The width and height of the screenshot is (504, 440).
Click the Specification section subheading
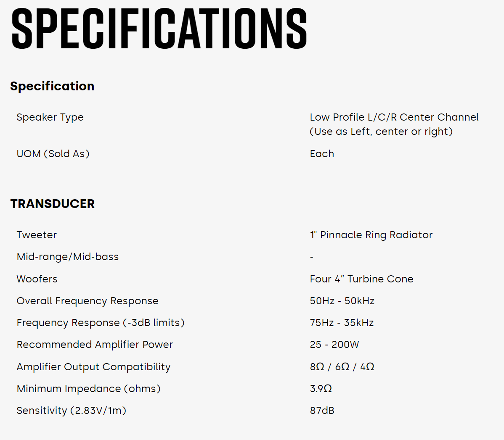point(52,86)
